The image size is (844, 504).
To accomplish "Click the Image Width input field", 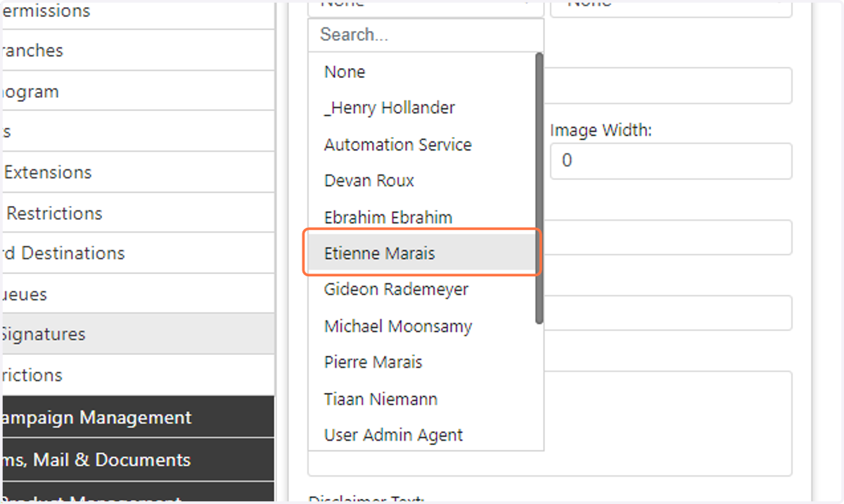I will [671, 161].
